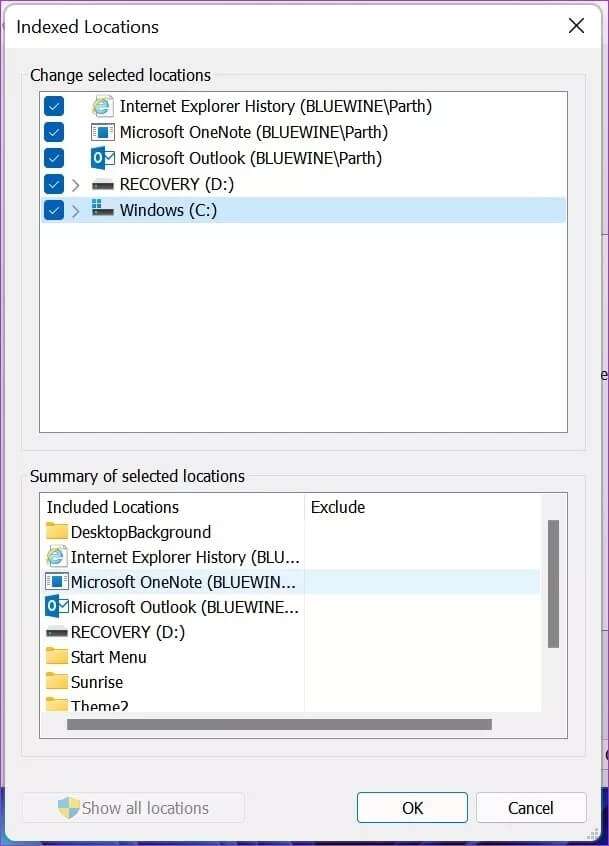Image resolution: width=609 pixels, height=846 pixels.
Task: Click the Outlook icon in summary list
Action: (57, 606)
